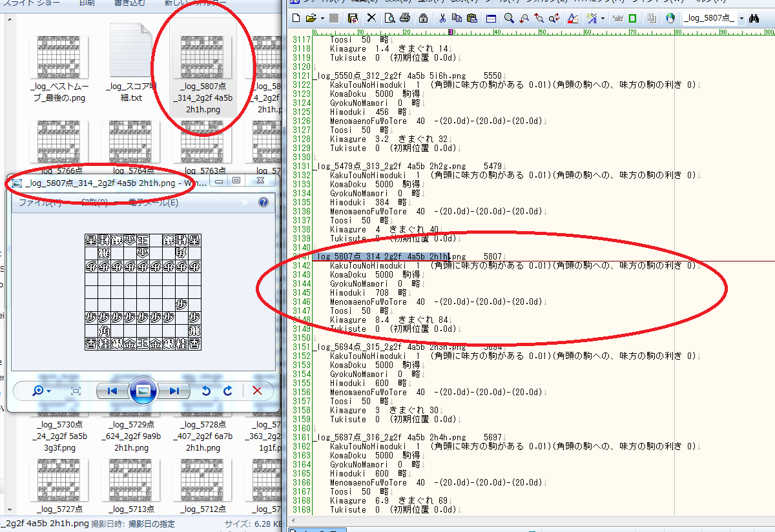This screenshot has width=775, height=532.
Task: Click the open file folder icon in editor
Action: (x=311, y=18)
